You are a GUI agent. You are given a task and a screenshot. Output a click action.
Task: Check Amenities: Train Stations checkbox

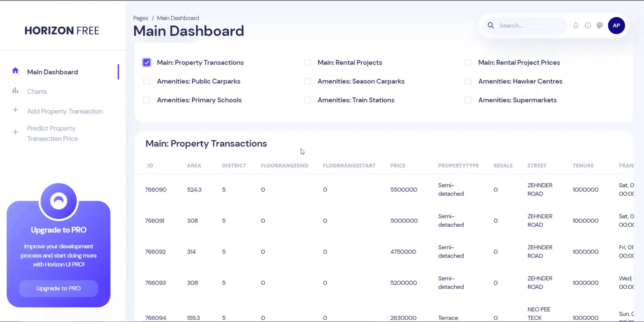[x=308, y=100]
